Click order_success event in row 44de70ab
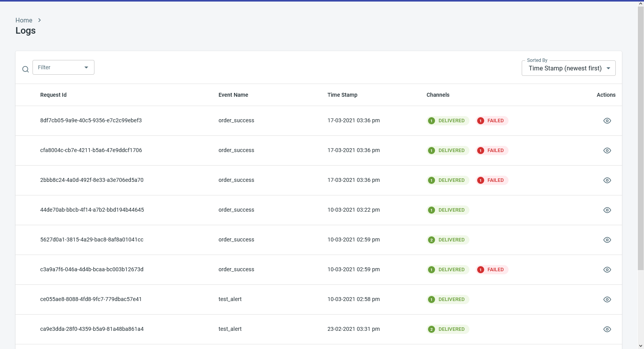Viewport: 644px width, 349px height. (x=236, y=210)
